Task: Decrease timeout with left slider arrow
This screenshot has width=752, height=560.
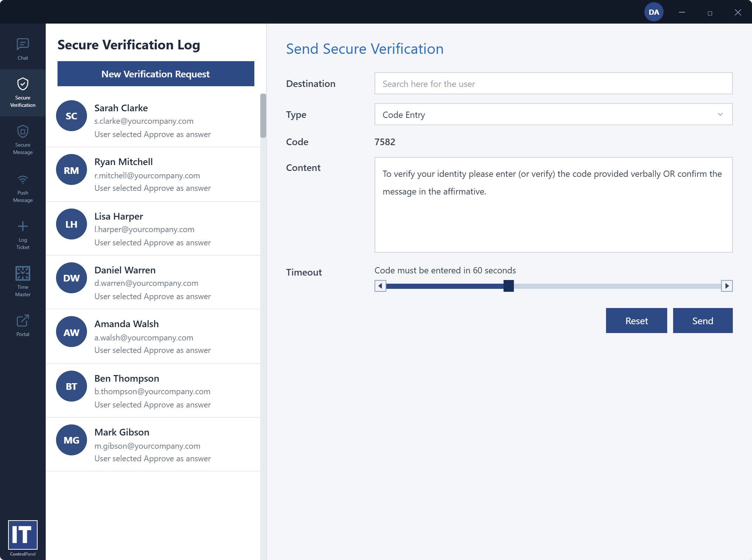Action: [380, 286]
